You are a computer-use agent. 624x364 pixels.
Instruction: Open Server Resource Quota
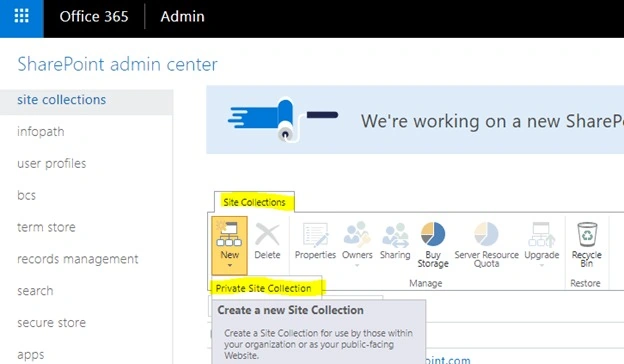coord(486,245)
